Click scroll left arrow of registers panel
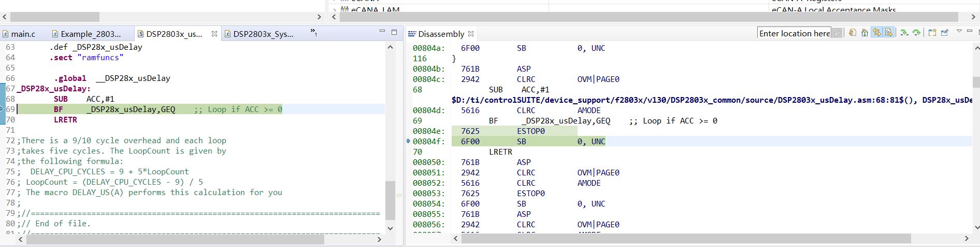The width and height of the screenshot is (980, 247). tap(334, 17)
